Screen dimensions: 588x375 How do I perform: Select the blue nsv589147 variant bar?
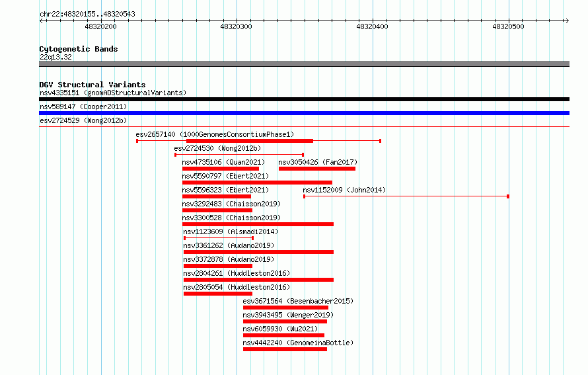(x=304, y=113)
